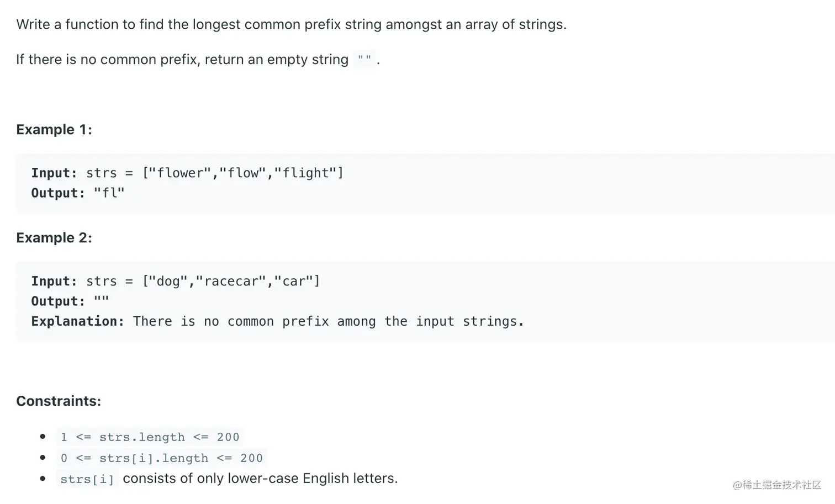Click the empty string inline code snippet
The width and height of the screenshot is (835, 504).
(x=364, y=59)
